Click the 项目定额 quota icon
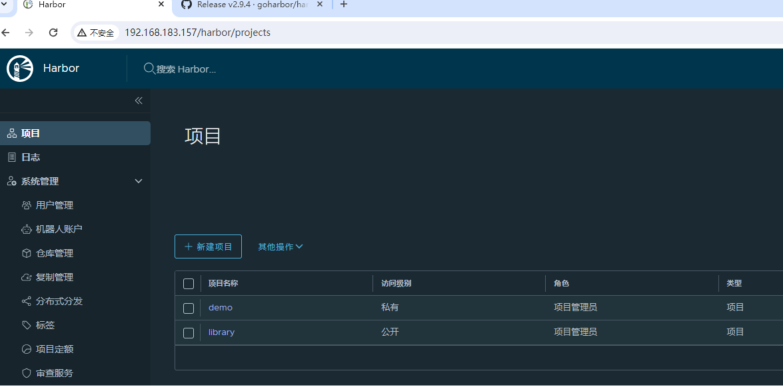This screenshot has height=386, width=783. pos(26,349)
